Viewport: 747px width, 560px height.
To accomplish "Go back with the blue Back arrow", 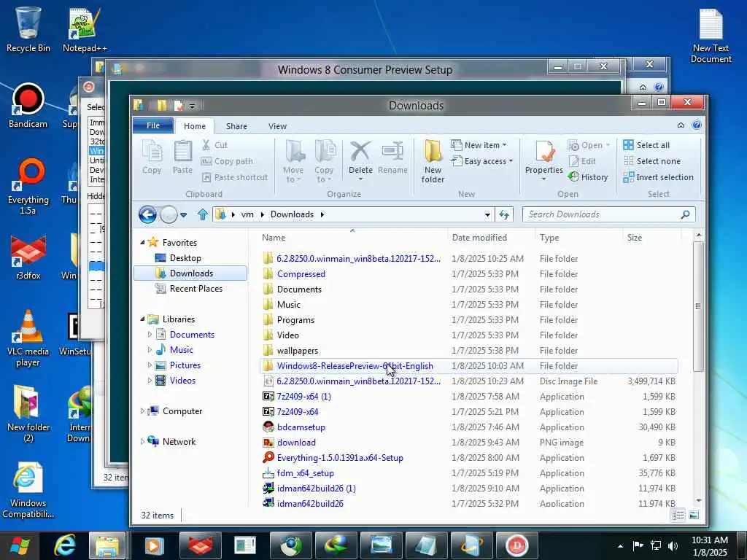I will click(147, 215).
